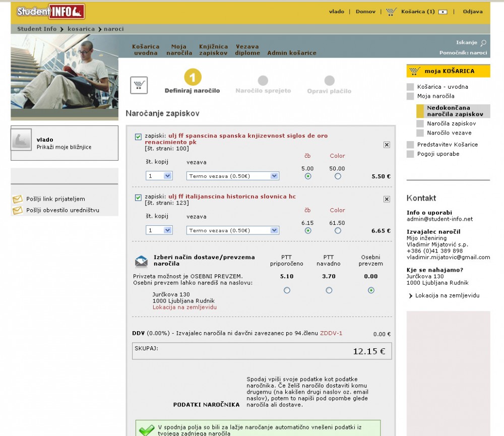Remove the spanscina notes item with X
The height and width of the screenshot is (436, 504).
coord(387,145)
